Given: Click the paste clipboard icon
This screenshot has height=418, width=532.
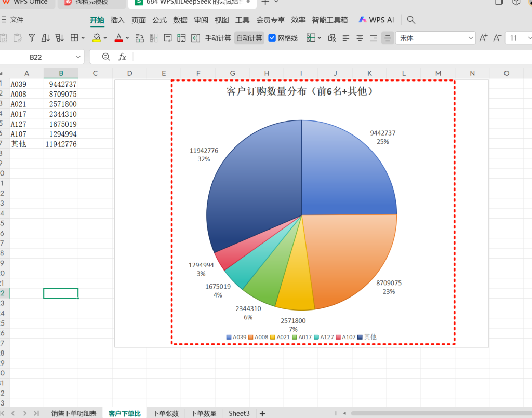Looking at the screenshot, I should 17,37.
